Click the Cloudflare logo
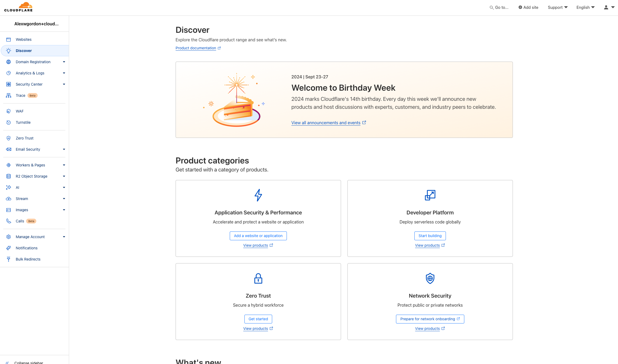 click(18, 7)
